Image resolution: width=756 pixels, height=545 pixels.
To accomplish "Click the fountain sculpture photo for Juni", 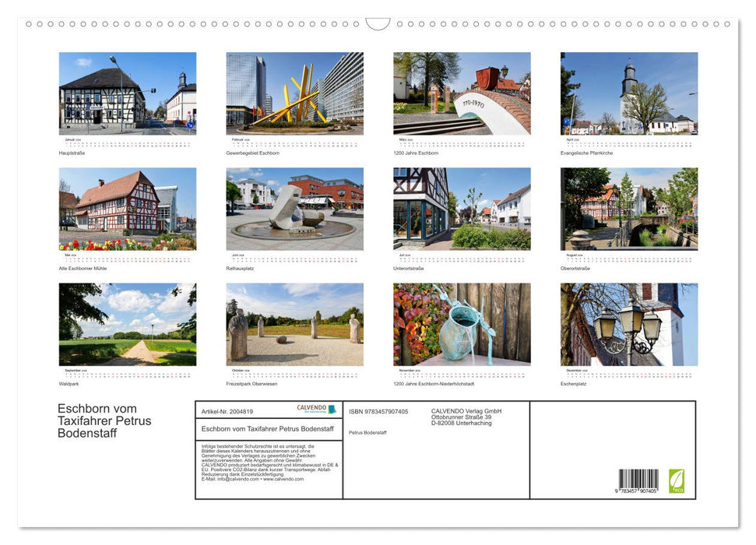I will click(294, 209).
